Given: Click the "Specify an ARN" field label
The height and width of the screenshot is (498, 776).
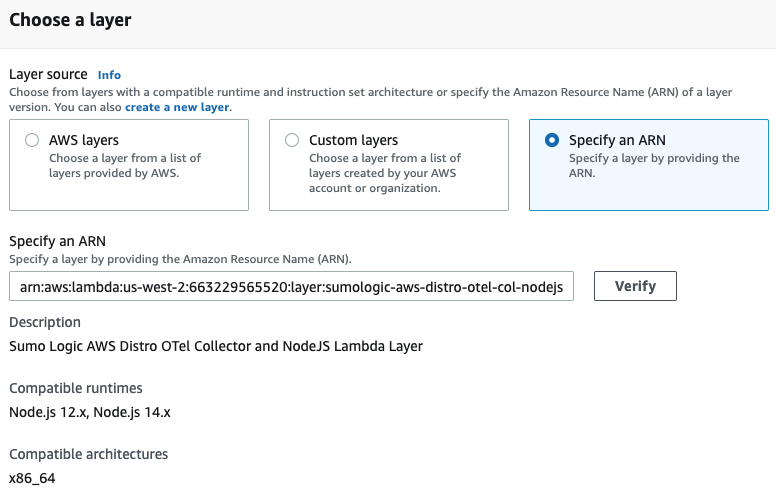Looking at the screenshot, I should pos(57,241).
